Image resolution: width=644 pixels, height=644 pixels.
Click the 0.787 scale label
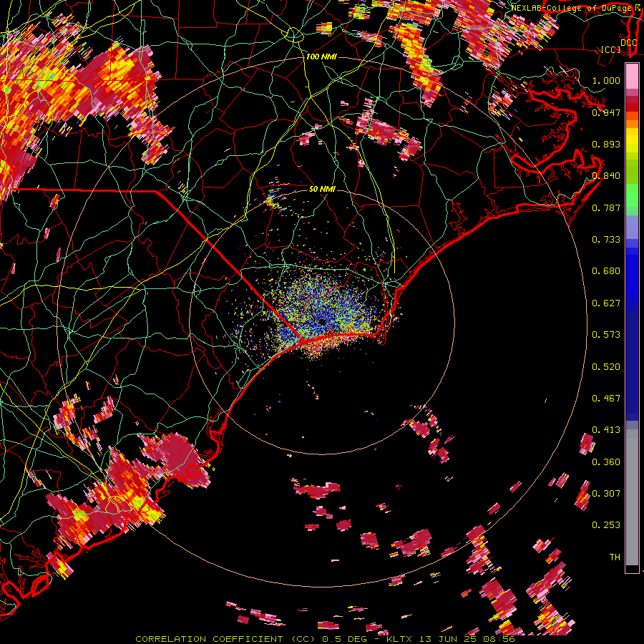(606, 208)
